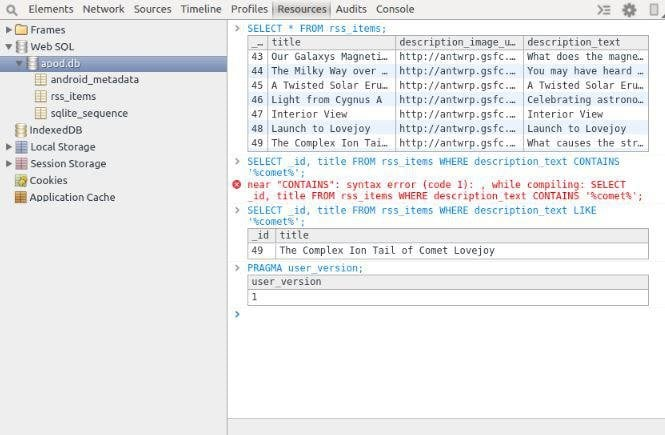The height and width of the screenshot is (435, 665).
Task: Click the dock side window icon
Action: tap(653, 10)
